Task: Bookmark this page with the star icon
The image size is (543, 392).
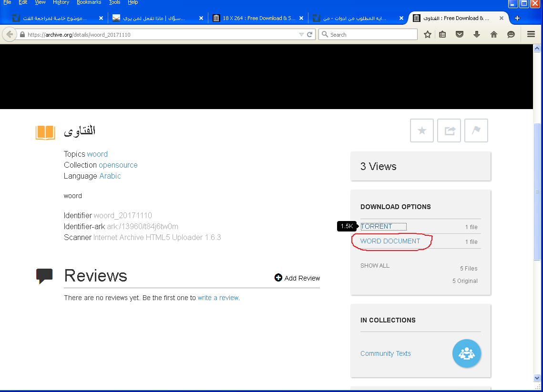Action: [428, 35]
